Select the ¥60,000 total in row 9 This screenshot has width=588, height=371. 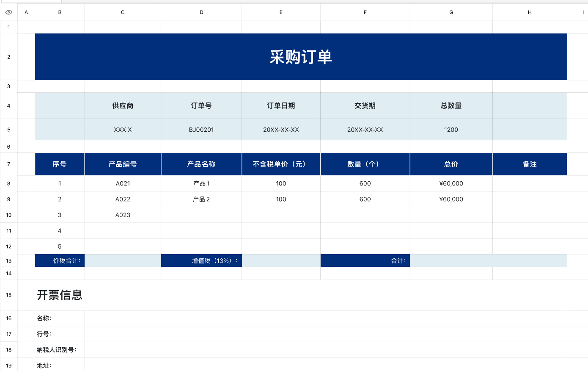451,199
